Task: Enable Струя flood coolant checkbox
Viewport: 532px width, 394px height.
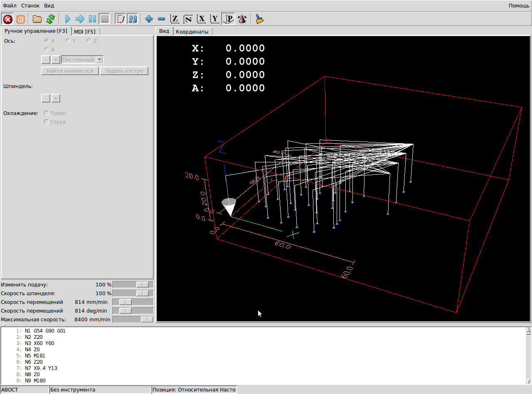Action: (x=47, y=122)
